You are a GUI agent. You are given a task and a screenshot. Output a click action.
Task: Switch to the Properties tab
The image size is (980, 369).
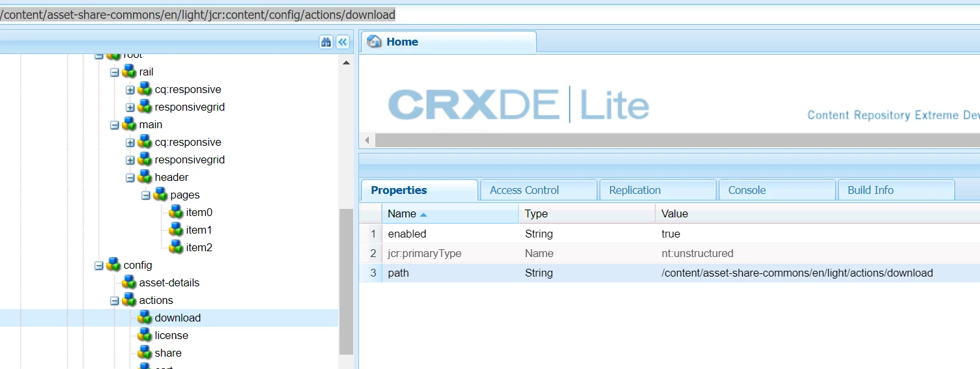(419, 190)
